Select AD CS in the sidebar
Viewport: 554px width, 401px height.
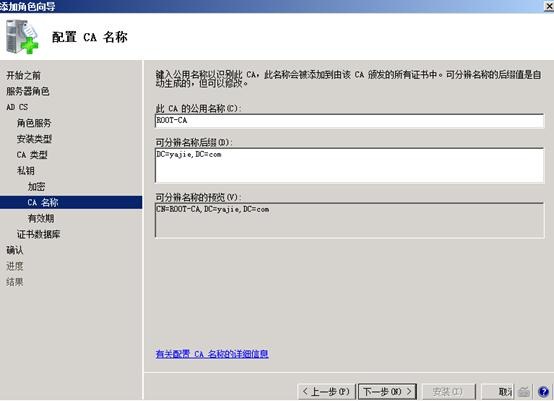(x=17, y=107)
